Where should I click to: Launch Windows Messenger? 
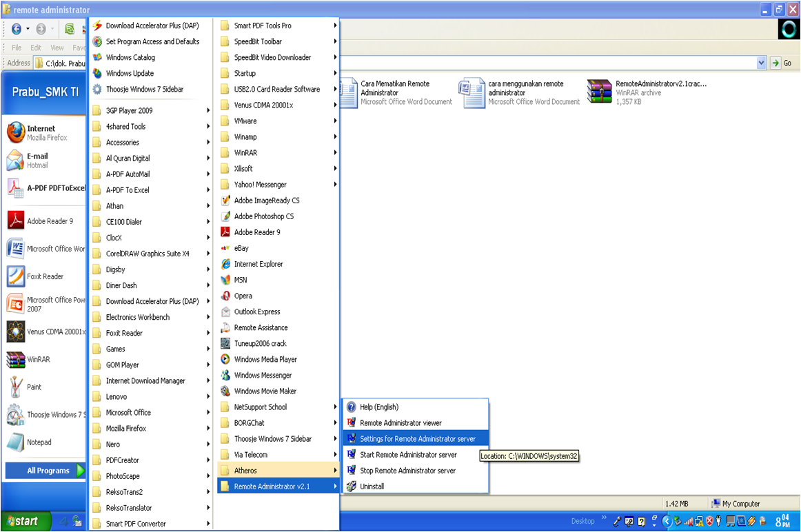tap(278, 376)
